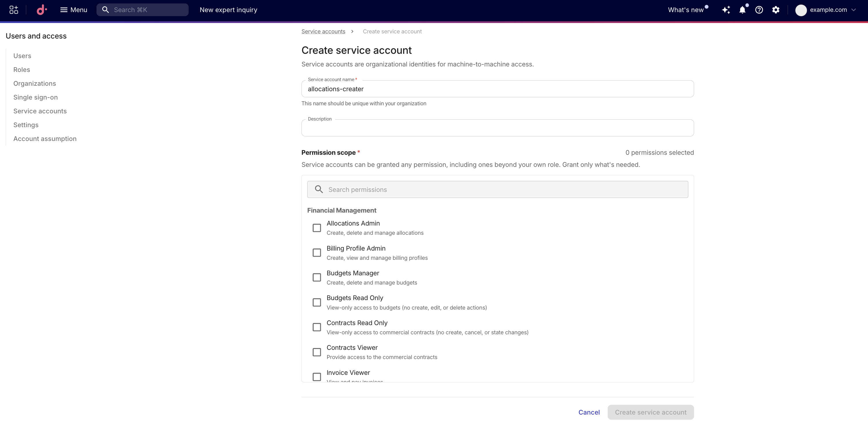Click 'This name should be unique' helper text
The height and width of the screenshot is (435, 868).
tap(363, 103)
